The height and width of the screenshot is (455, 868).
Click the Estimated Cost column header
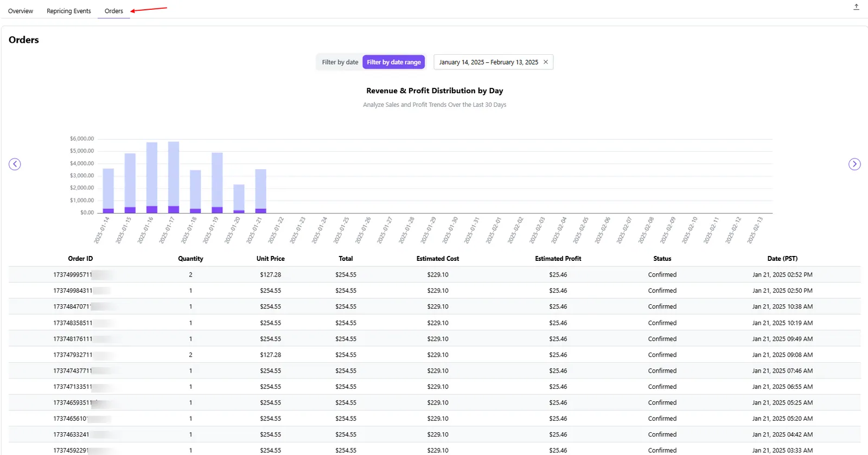coord(438,259)
